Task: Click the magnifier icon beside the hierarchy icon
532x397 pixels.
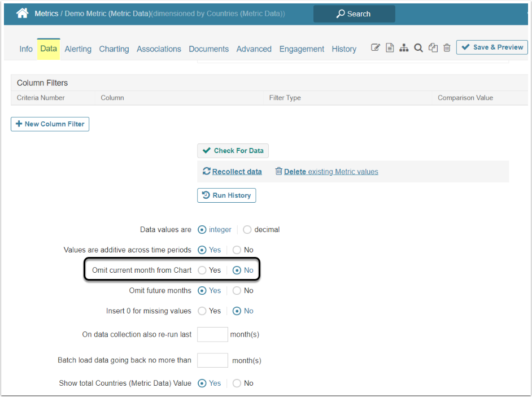Action: coord(418,48)
